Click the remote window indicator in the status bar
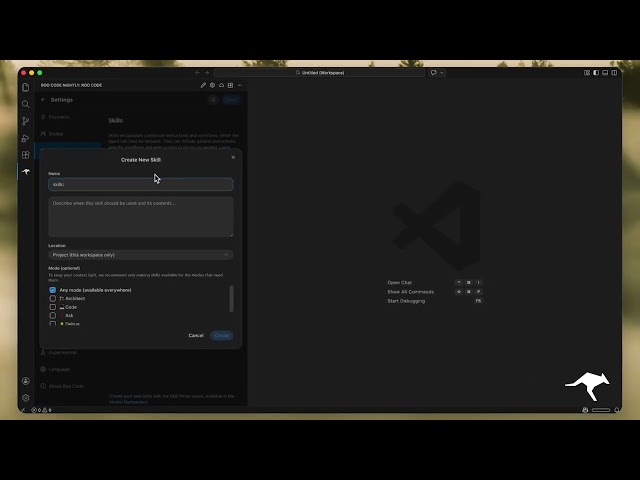 pos(23,410)
